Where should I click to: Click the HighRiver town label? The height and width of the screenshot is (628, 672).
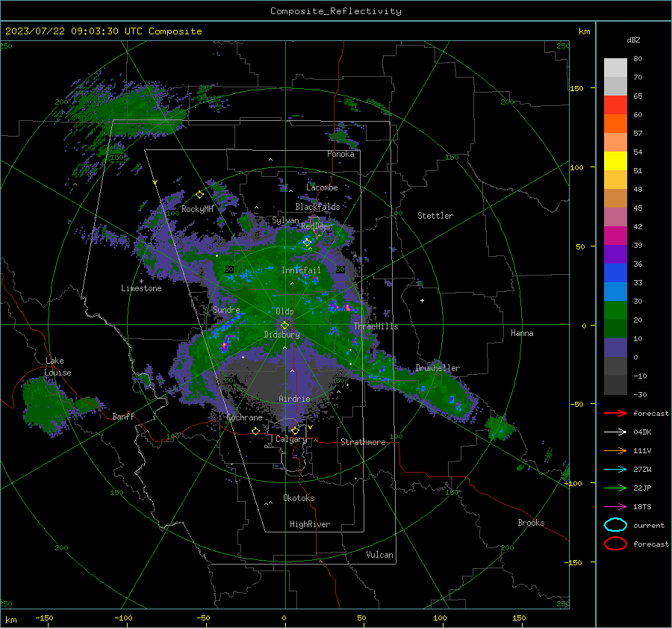point(310,524)
